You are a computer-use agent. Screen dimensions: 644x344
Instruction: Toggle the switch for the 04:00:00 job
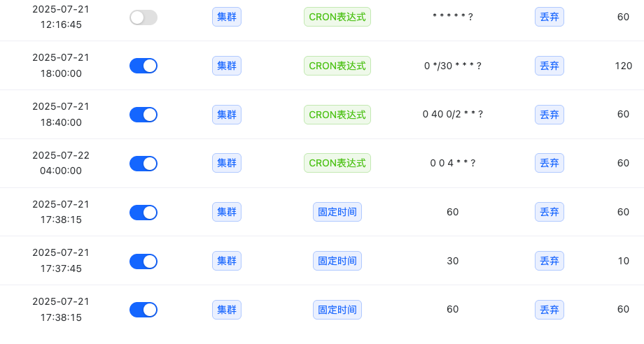click(143, 163)
